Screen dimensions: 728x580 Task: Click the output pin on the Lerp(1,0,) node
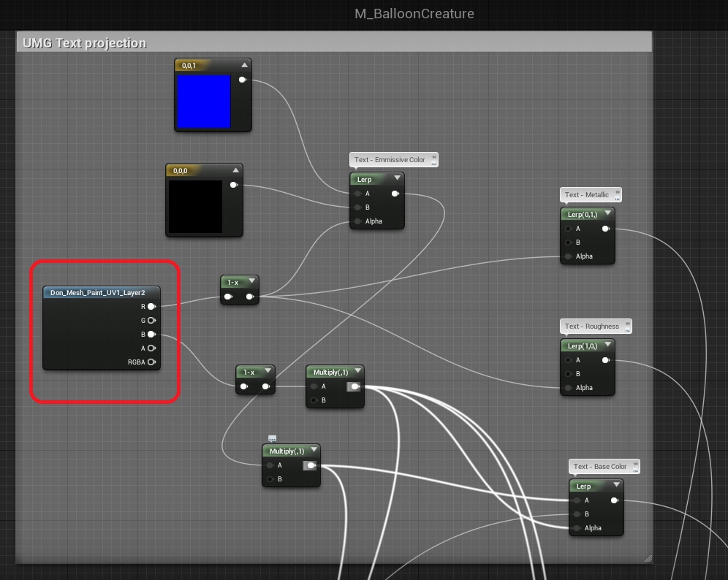click(x=606, y=360)
